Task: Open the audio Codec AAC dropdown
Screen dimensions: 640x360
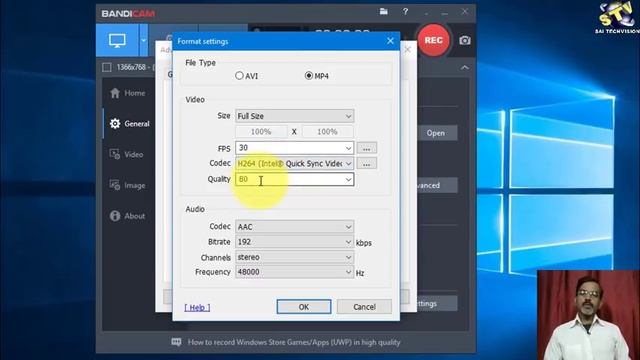Action: (x=294, y=227)
